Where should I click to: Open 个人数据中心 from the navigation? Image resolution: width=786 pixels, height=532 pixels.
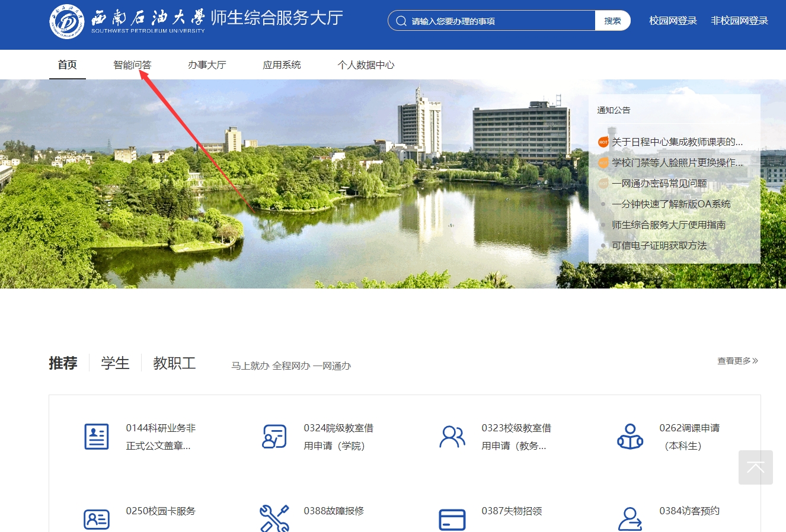(366, 65)
